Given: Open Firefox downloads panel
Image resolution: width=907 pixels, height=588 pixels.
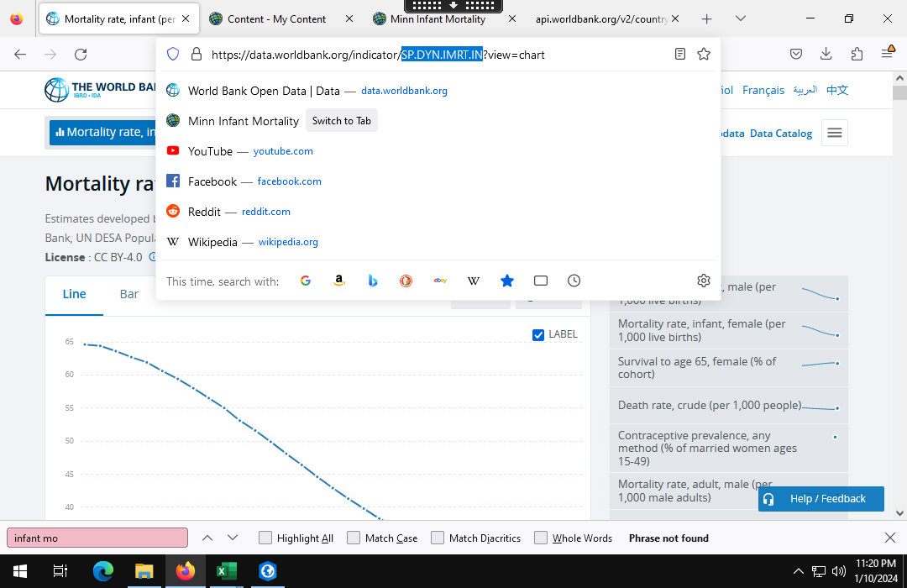Looking at the screenshot, I should [826, 55].
